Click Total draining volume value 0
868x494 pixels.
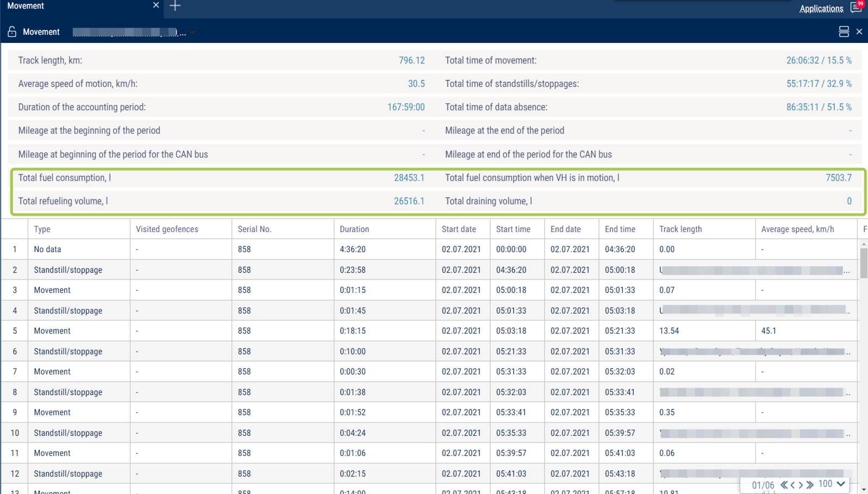(x=849, y=201)
